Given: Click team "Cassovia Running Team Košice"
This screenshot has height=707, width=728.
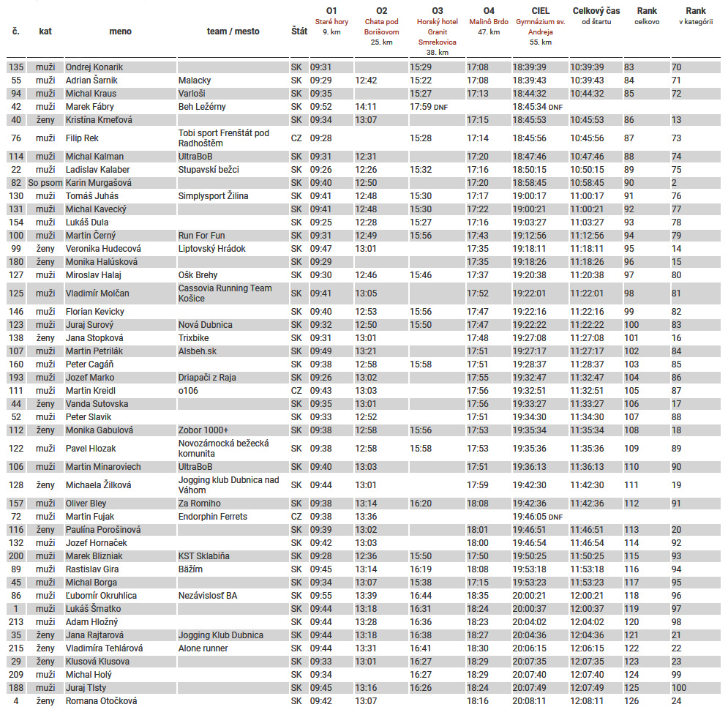Looking at the screenshot, I should coord(225,293).
